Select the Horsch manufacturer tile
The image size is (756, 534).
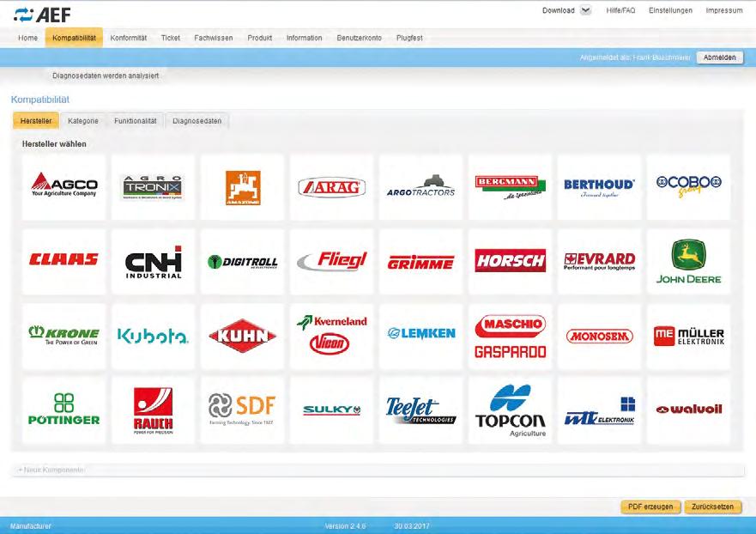point(510,262)
